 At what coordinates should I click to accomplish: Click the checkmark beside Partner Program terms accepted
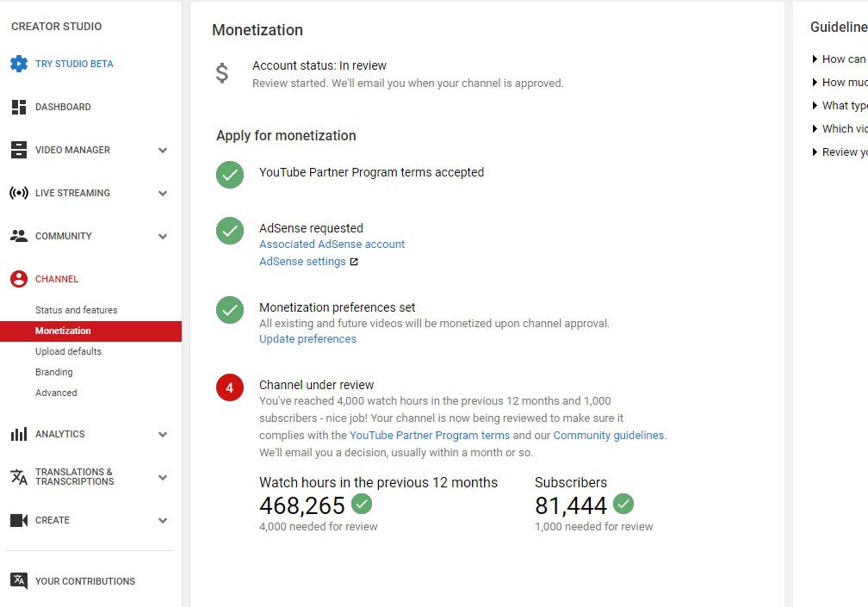tap(230, 175)
